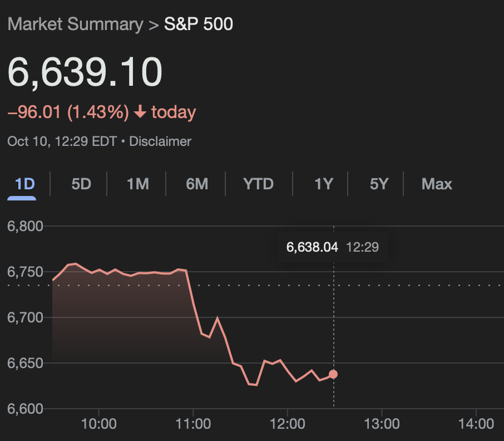
Task: Switch to the 6M range tab
Action: click(197, 184)
